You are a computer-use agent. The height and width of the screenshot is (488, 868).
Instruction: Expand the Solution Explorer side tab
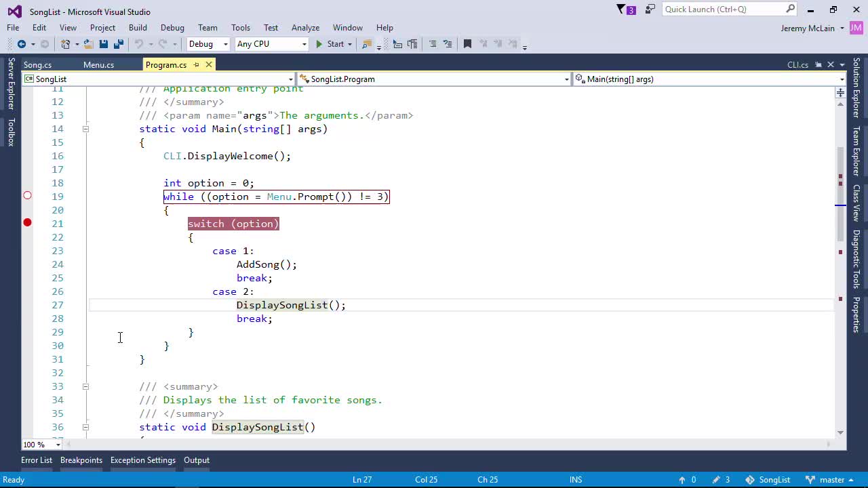856,87
